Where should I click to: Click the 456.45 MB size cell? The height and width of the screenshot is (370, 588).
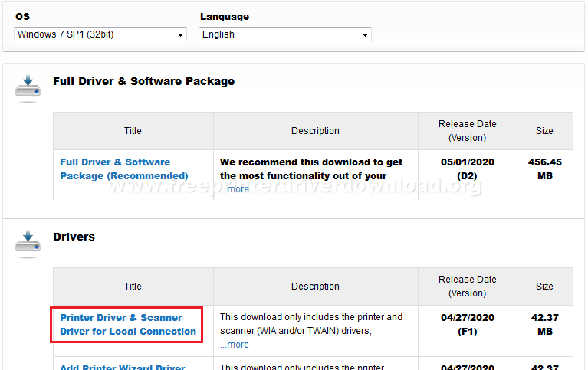point(544,169)
